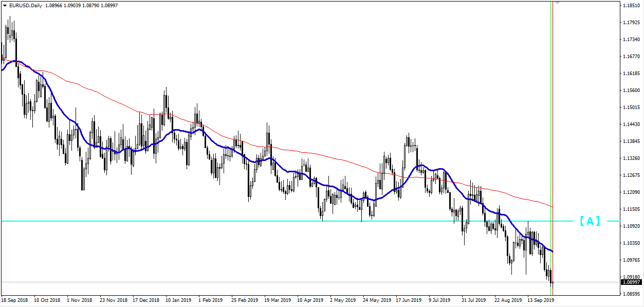
Task: Click the grey chart shift triangle marker
Action: coord(557,3)
